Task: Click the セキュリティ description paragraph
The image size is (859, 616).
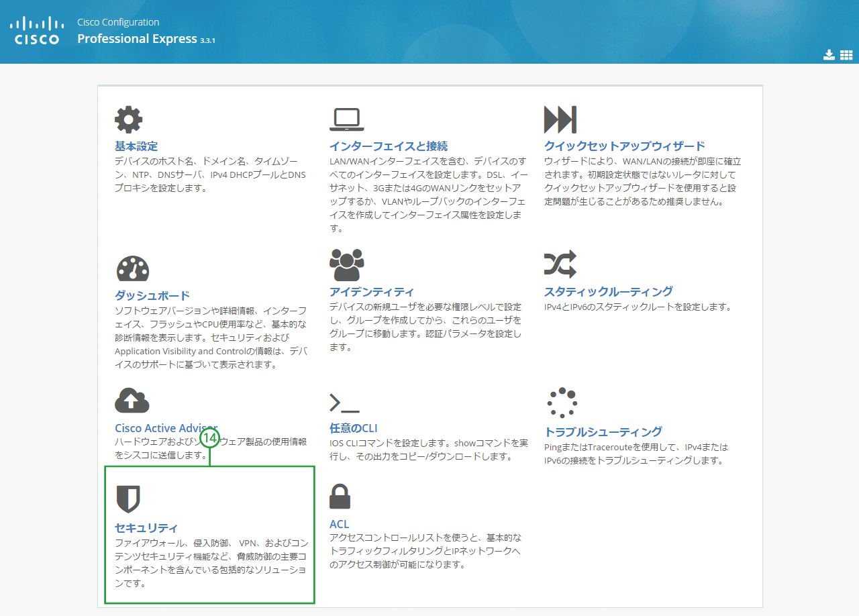Action: click(212, 563)
